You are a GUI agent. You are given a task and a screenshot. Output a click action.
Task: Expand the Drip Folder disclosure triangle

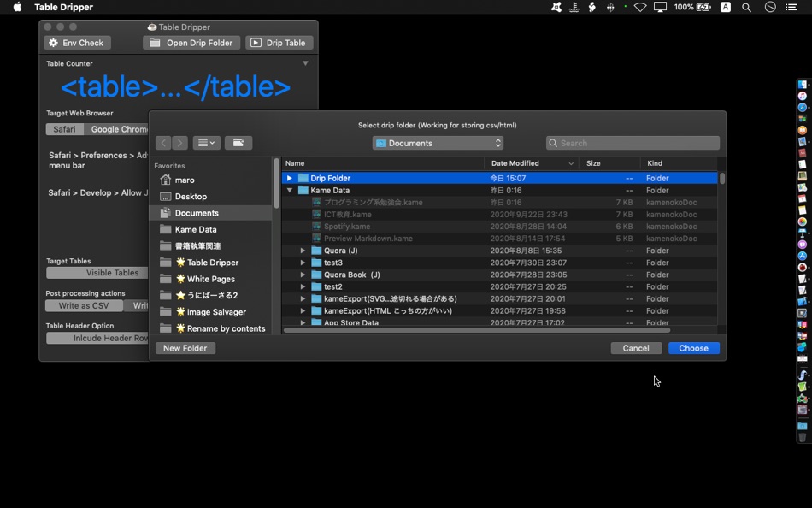[290, 178]
